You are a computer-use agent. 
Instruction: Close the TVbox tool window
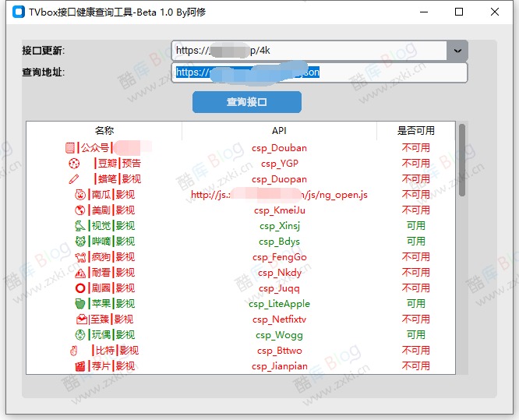tap(495, 12)
